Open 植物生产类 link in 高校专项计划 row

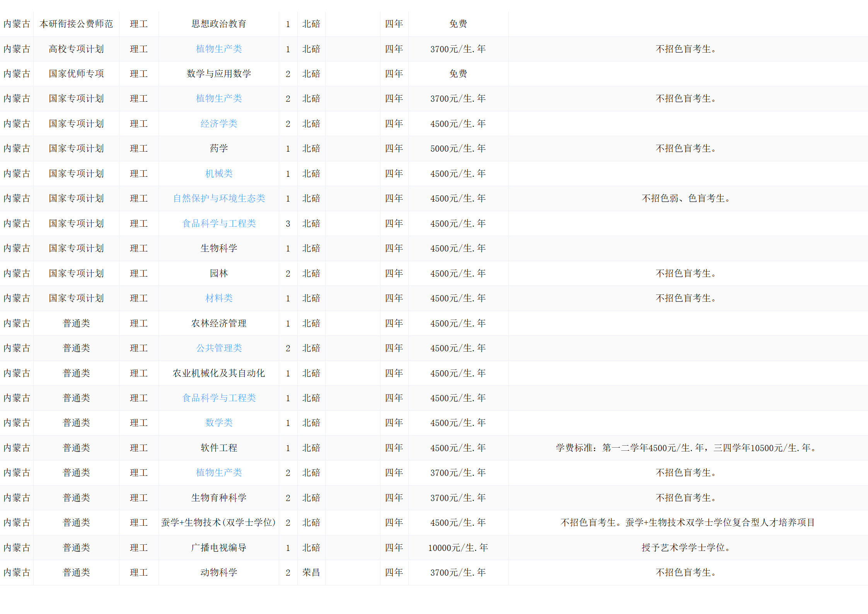point(219,49)
